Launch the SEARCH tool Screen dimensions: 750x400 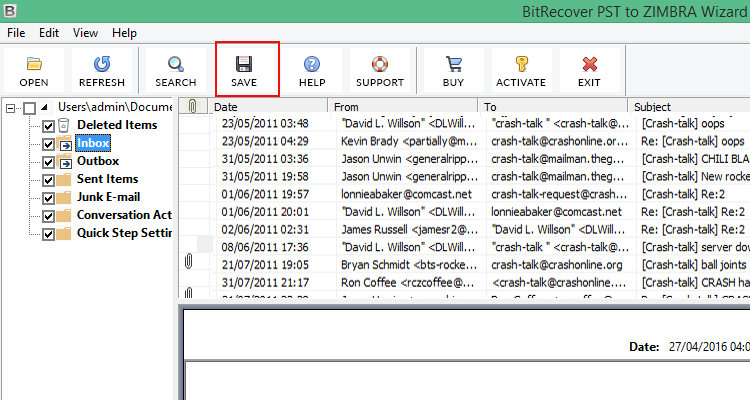pos(176,70)
